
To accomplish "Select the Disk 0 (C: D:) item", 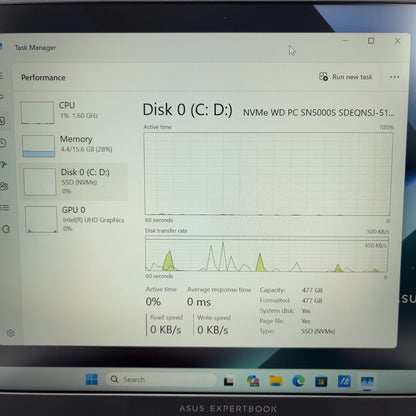I will point(74,182).
